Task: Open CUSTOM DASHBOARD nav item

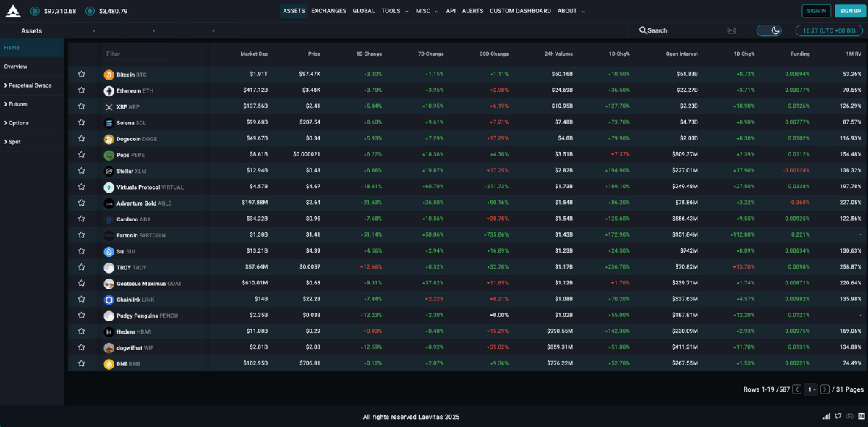Action: [x=520, y=11]
